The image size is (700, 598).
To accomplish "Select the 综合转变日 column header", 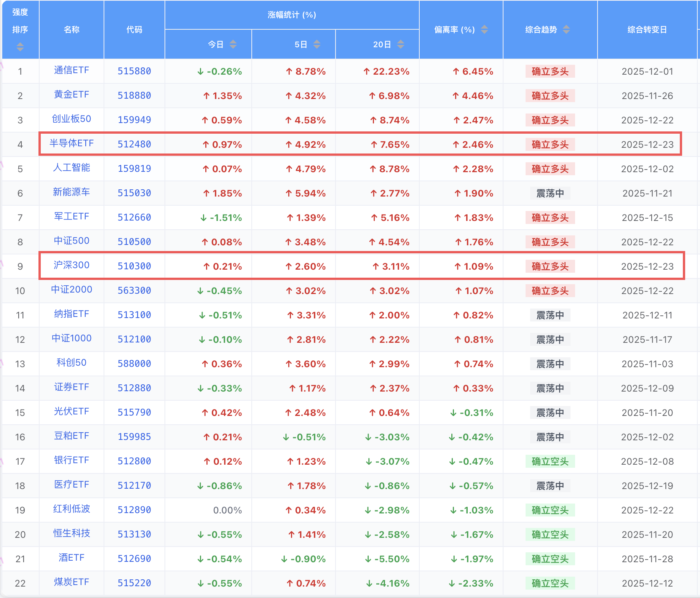I will click(647, 30).
